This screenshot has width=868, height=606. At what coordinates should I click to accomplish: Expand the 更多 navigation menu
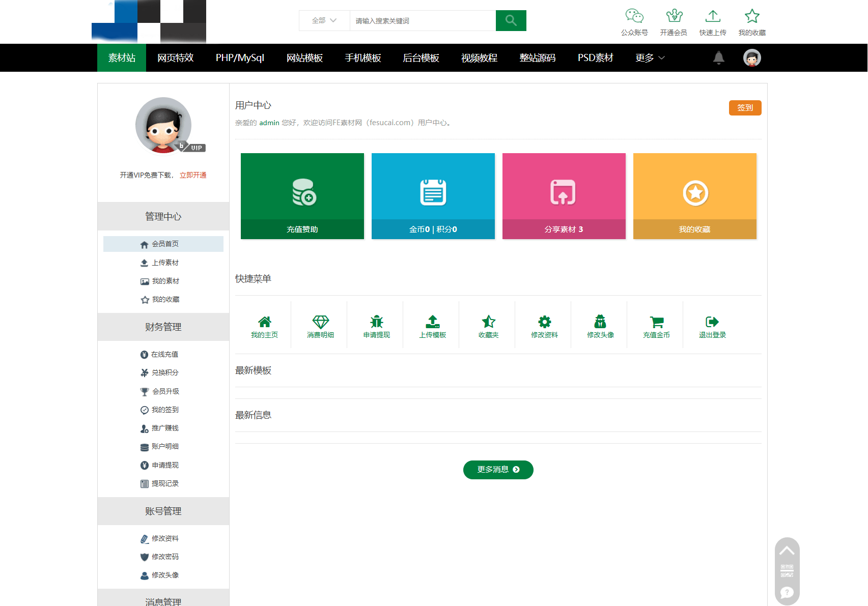click(x=650, y=58)
